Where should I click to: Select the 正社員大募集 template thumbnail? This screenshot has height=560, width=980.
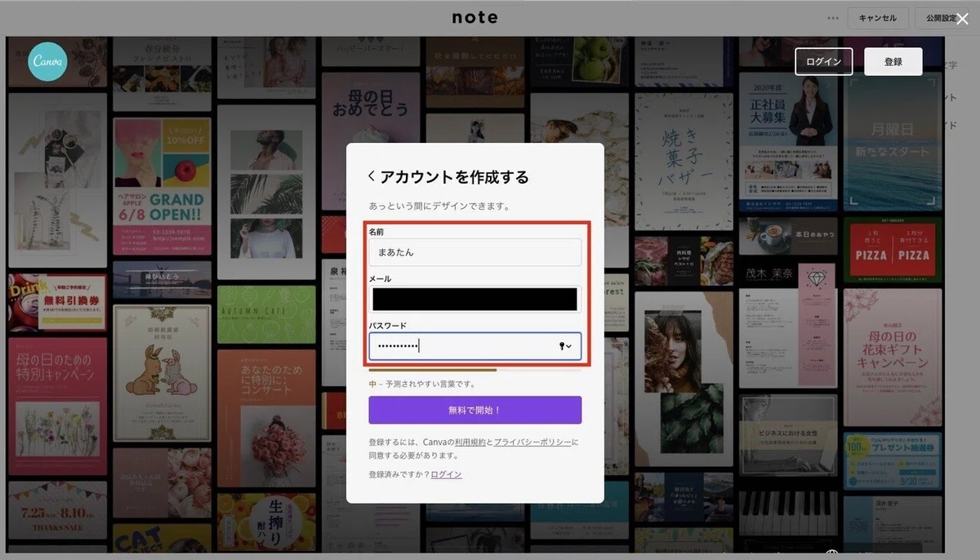pyautogui.click(x=787, y=141)
